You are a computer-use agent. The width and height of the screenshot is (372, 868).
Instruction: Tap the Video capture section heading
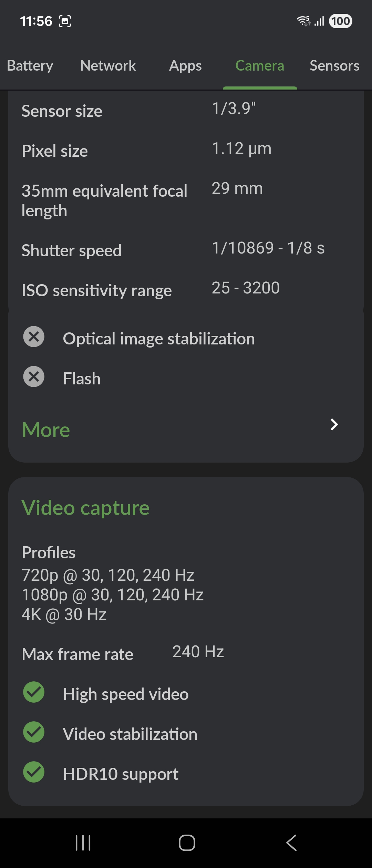pos(85,508)
